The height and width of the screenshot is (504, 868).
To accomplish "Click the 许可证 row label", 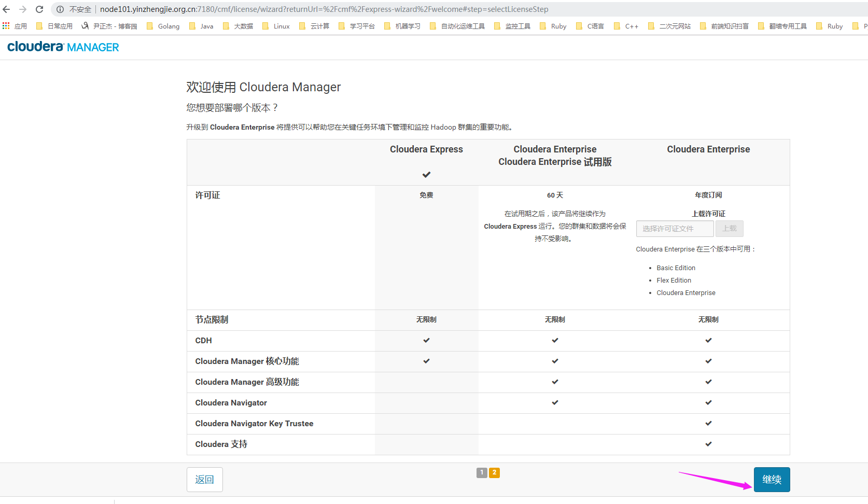I will [207, 195].
